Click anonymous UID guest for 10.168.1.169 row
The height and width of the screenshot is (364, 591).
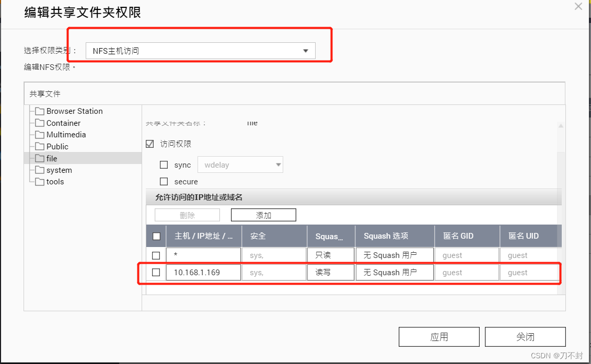pos(529,273)
